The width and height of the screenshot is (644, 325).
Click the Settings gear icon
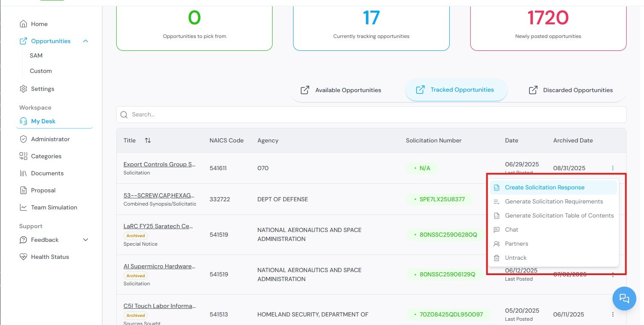click(x=23, y=89)
